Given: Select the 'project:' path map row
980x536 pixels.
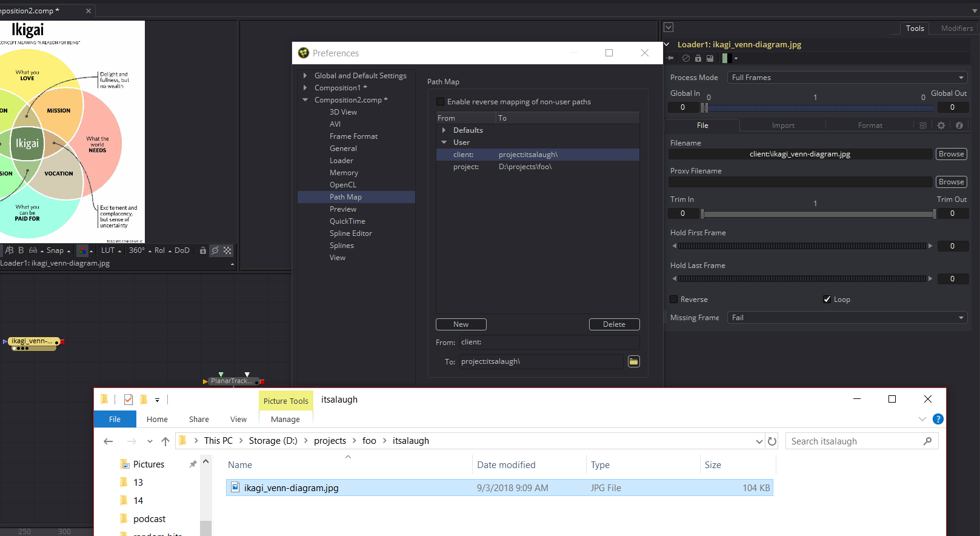Looking at the screenshot, I should pos(538,167).
